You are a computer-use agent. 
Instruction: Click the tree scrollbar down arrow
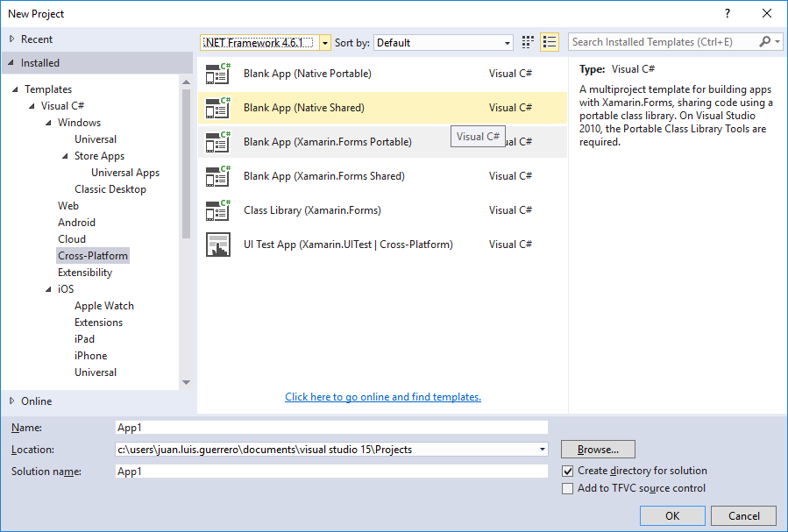coord(186,382)
